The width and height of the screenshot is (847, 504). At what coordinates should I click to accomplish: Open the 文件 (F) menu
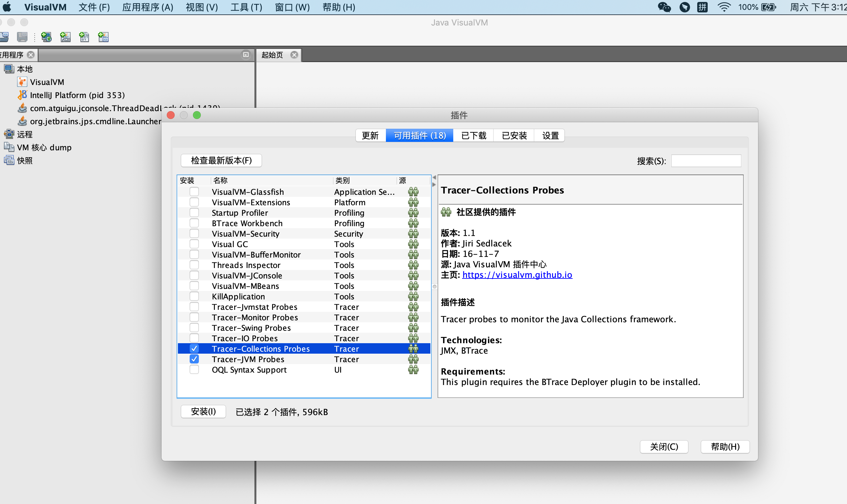pos(94,7)
